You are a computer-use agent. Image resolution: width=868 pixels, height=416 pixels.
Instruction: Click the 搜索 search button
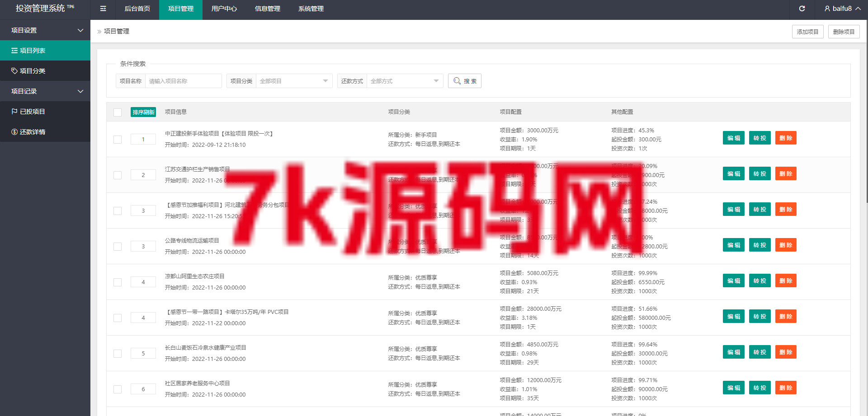[x=465, y=81]
